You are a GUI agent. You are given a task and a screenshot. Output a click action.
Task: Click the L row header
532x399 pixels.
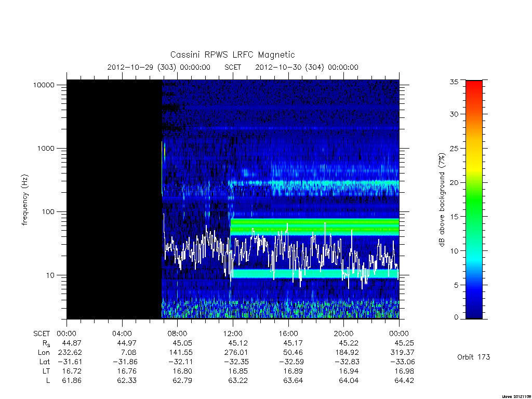point(48,381)
